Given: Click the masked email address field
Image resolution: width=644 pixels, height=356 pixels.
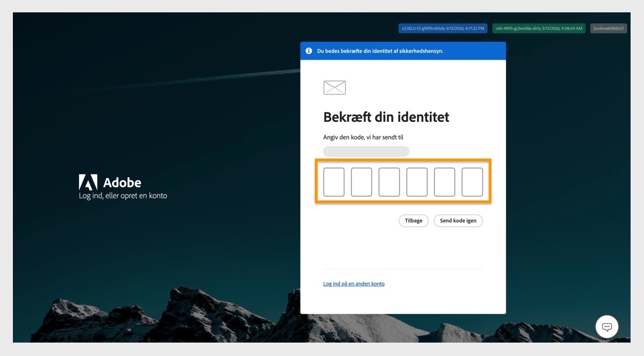Looking at the screenshot, I should click(x=366, y=151).
